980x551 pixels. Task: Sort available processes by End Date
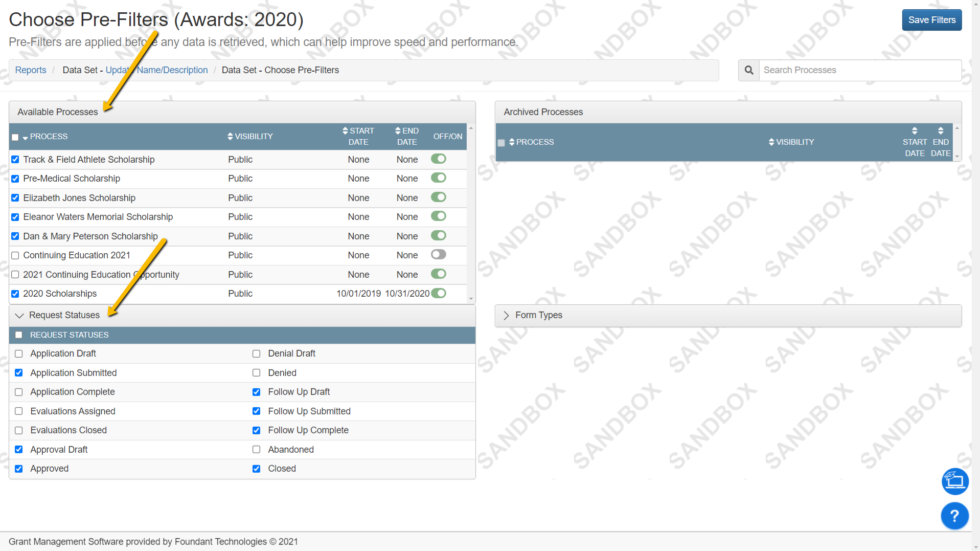pos(407,137)
